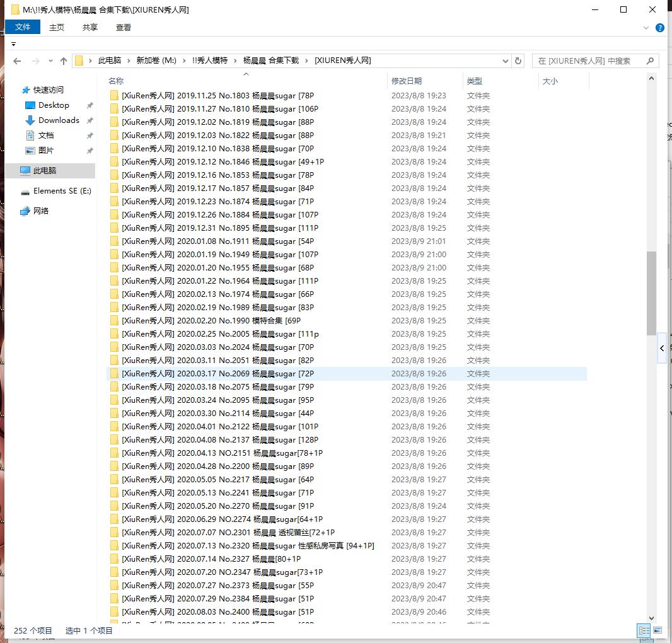Switch to the 查看 ribbon tab
The width and height of the screenshot is (672, 643).
[124, 28]
